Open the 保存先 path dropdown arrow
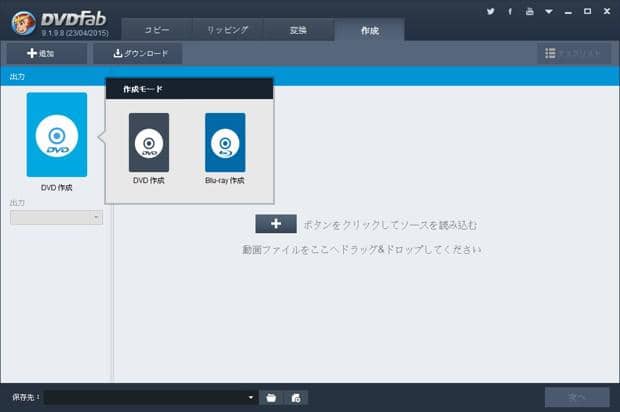620x412 pixels. click(251, 398)
